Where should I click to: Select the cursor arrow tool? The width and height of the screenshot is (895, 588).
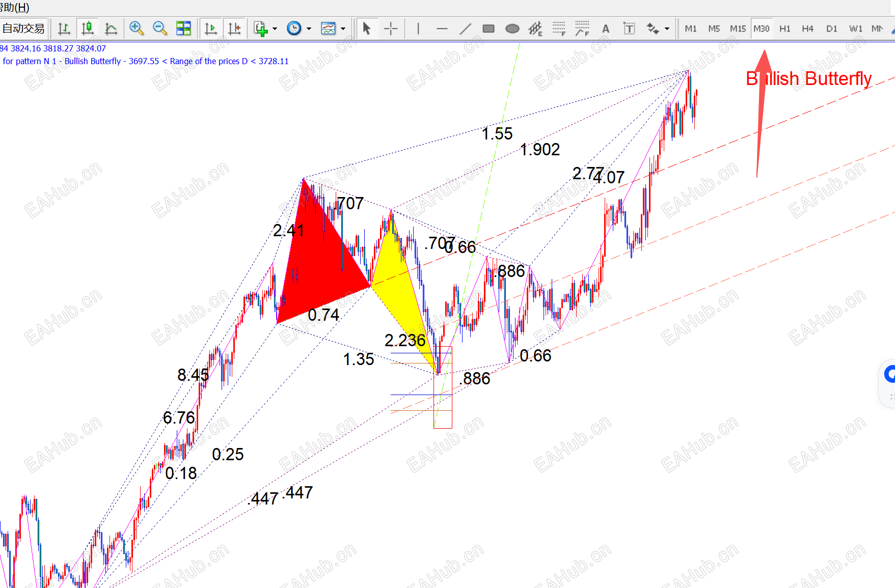[366, 29]
